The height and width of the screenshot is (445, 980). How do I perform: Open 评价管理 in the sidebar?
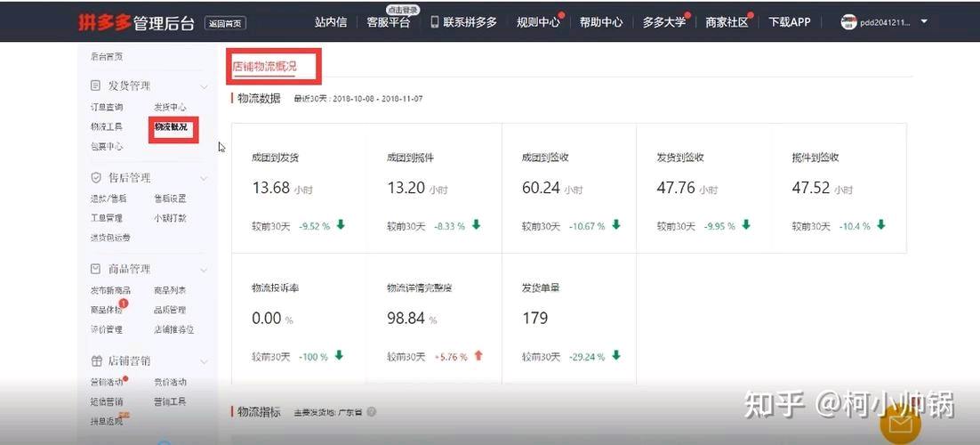107,329
